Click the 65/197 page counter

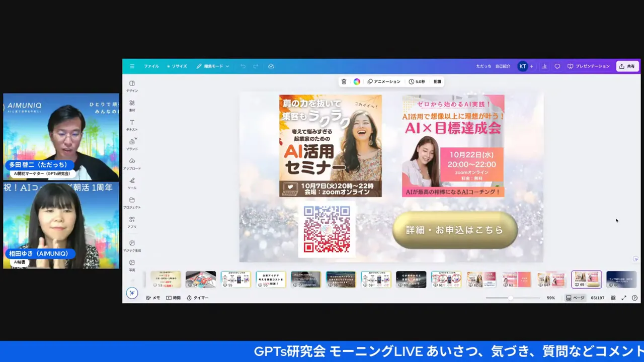pyautogui.click(x=598, y=298)
